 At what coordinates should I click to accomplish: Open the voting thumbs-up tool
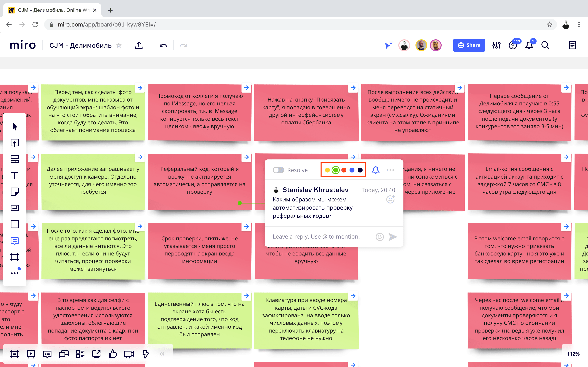[112, 354]
